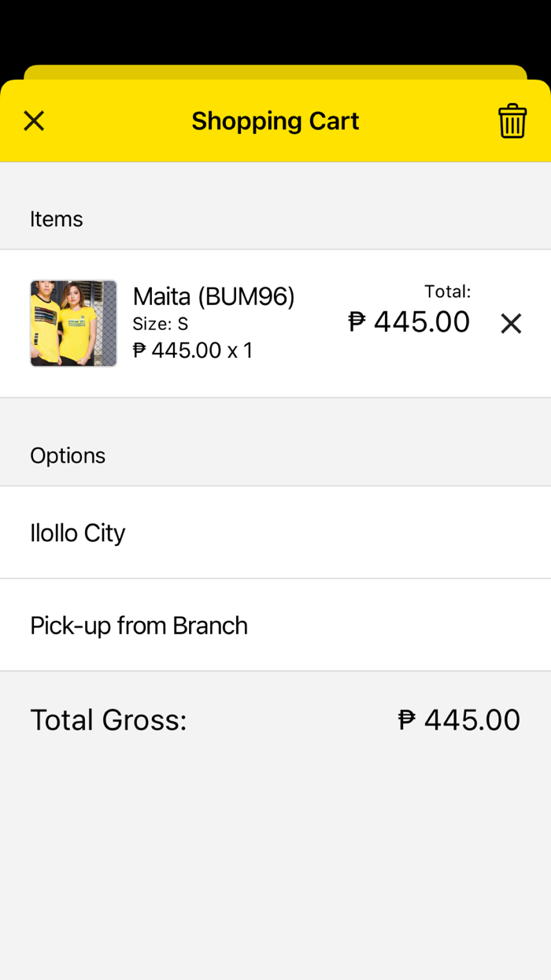Tap the dark yellow card behind the sheet
Viewport: 551px width, 980px height.
pyautogui.click(x=275, y=72)
